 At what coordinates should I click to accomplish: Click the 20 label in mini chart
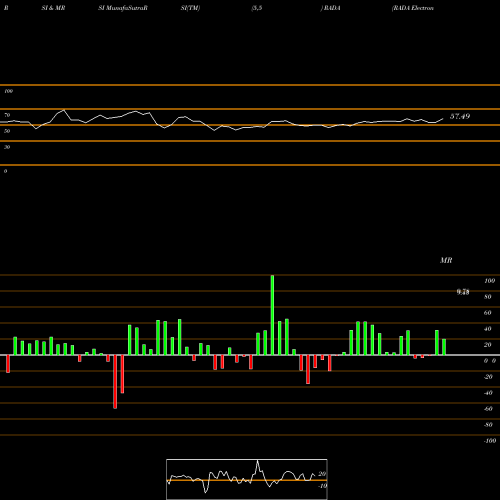[322, 474]
